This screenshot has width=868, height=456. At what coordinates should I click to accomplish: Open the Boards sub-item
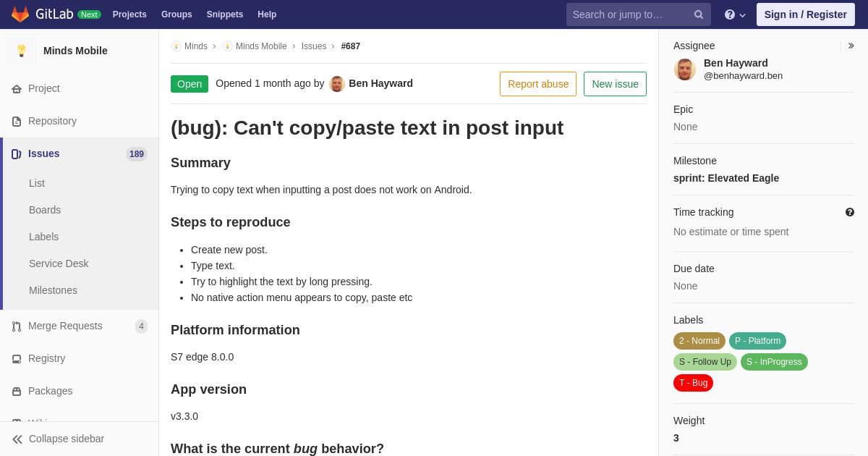point(45,210)
